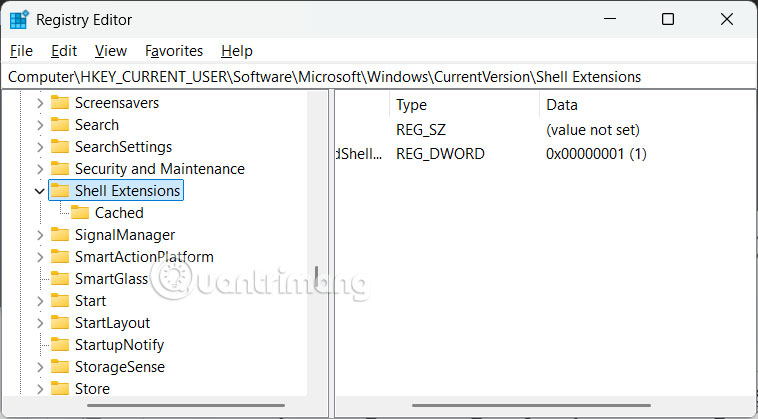Sort values by Type column header
Image resolution: width=758 pixels, height=419 pixels.
(x=411, y=105)
